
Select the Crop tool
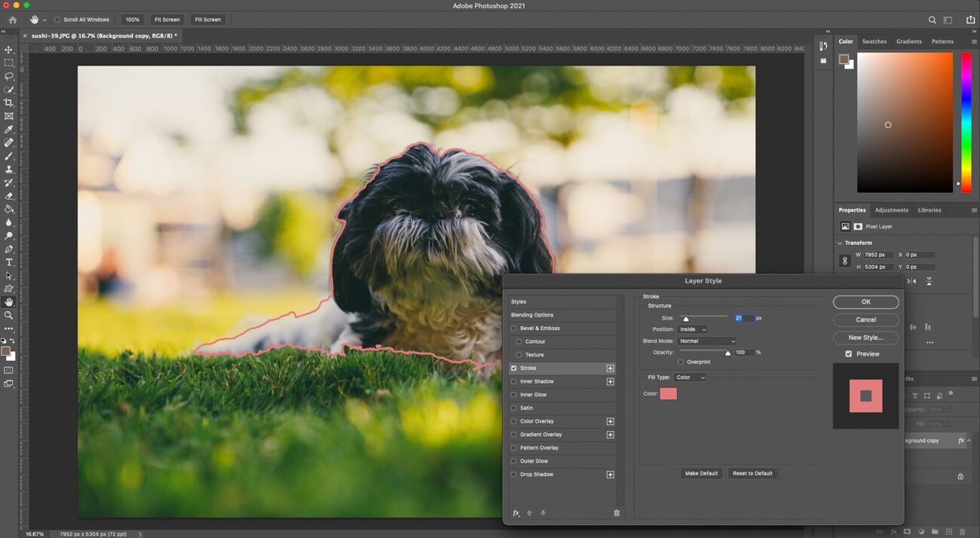[x=9, y=102]
